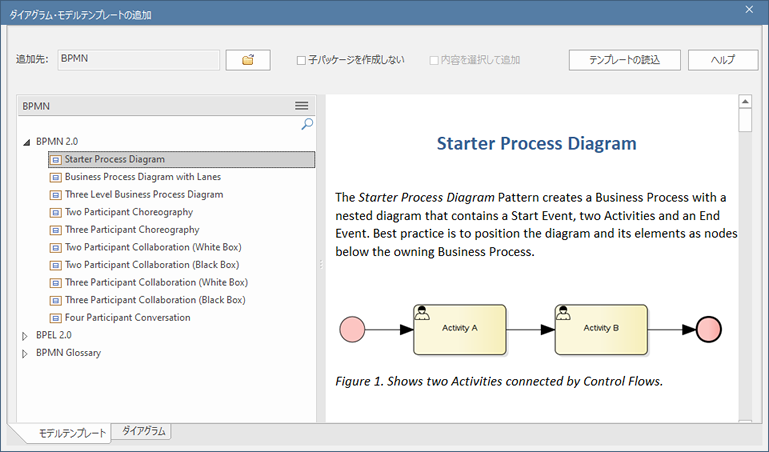The width and height of the screenshot is (769, 452).
Task: Click the Starter Process Diagram preview heading
Action: coord(537,144)
